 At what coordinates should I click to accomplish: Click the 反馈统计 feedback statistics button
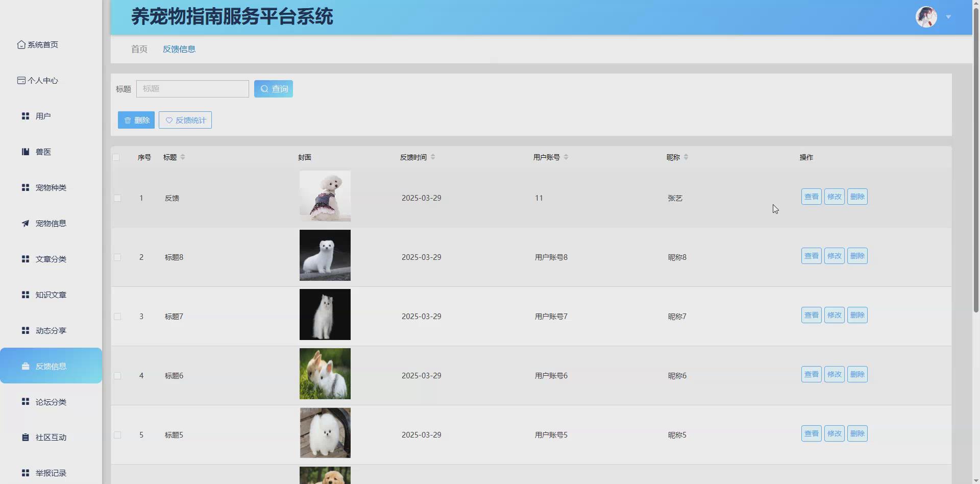(x=185, y=120)
